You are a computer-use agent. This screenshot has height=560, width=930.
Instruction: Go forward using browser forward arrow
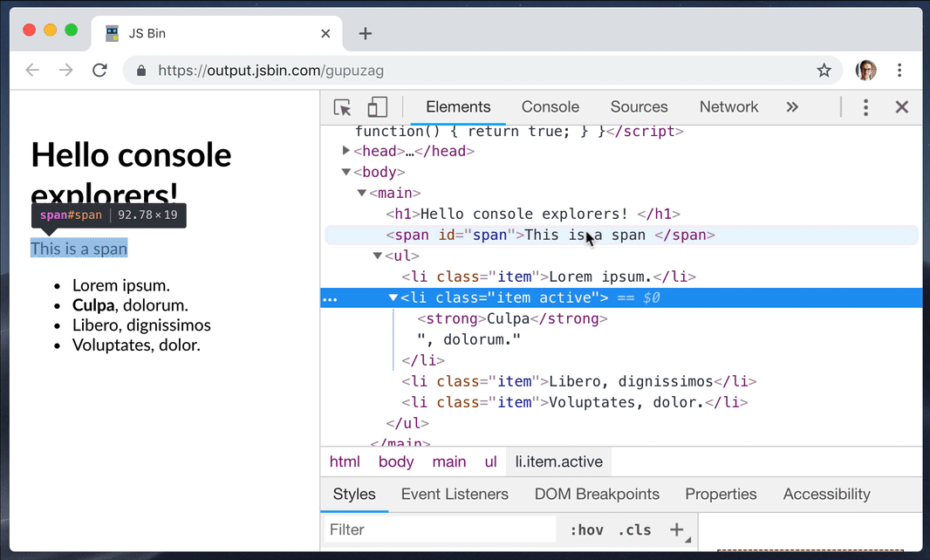click(x=65, y=71)
